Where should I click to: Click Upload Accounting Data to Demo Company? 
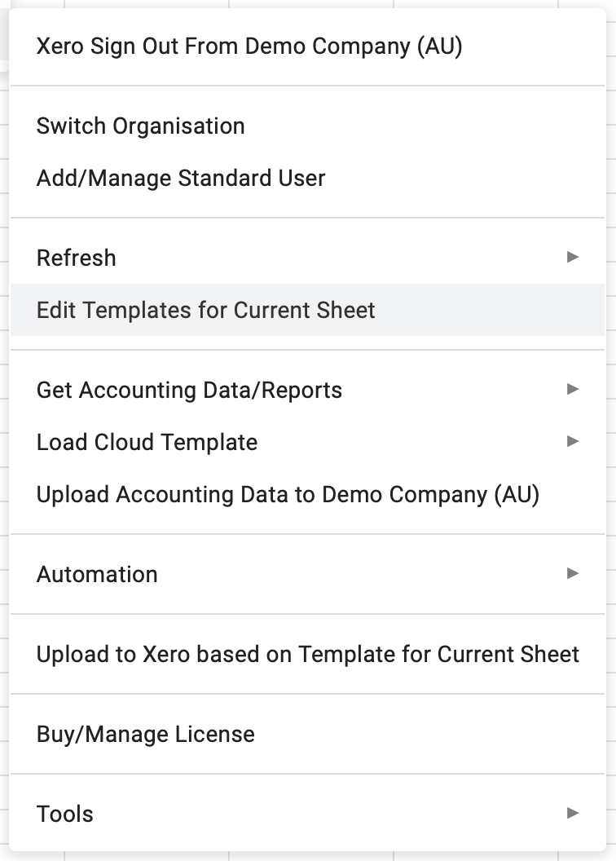tap(307, 494)
